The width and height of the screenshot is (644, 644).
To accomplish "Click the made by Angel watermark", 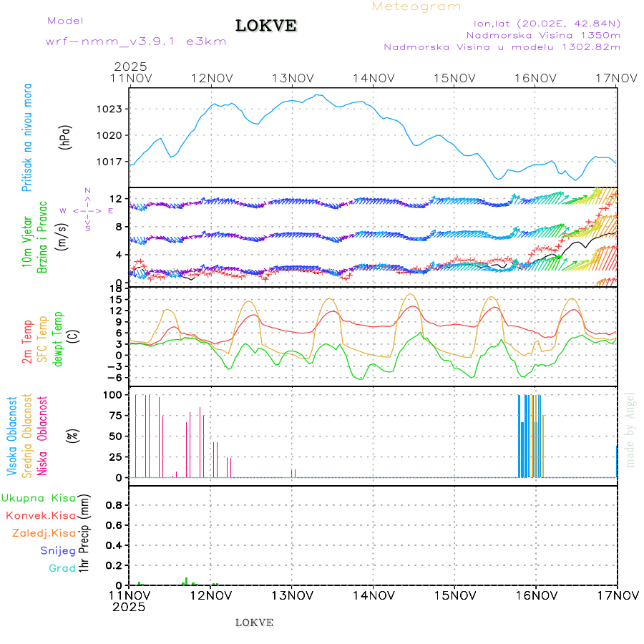I will tap(630, 429).
